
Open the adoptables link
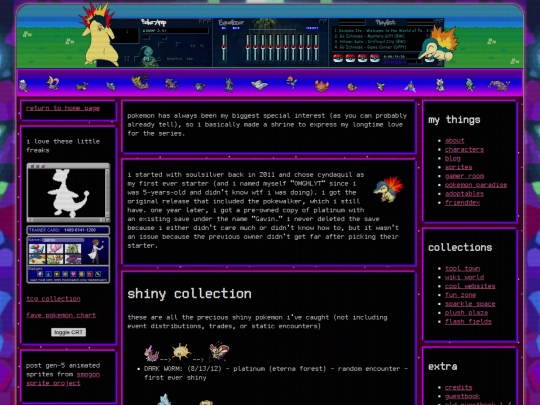point(464,194)
